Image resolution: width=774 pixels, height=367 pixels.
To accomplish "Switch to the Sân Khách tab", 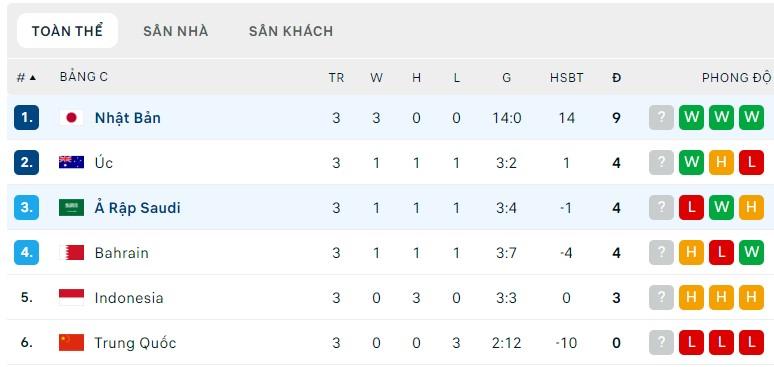I will click(291, 31).
